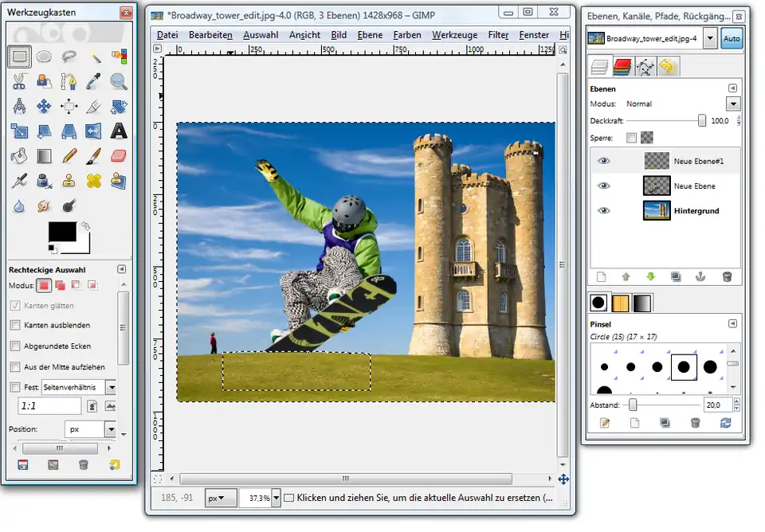
Task: Enable the Kanten ausblenden checkbox
Action: (15, 325)
